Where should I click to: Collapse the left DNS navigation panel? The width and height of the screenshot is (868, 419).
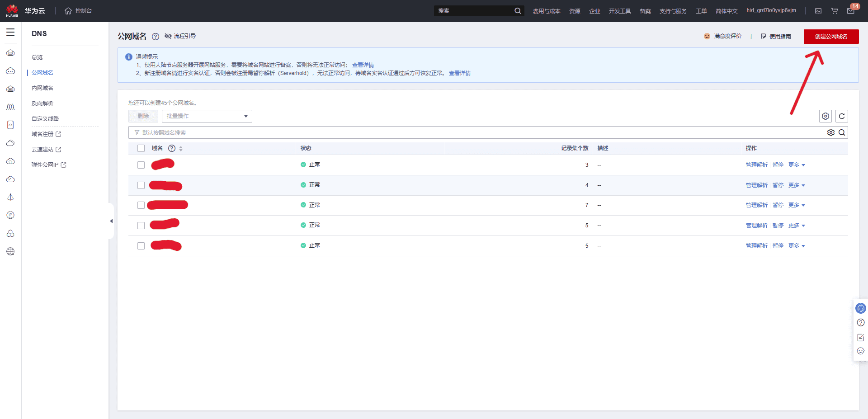click(111, 221)
